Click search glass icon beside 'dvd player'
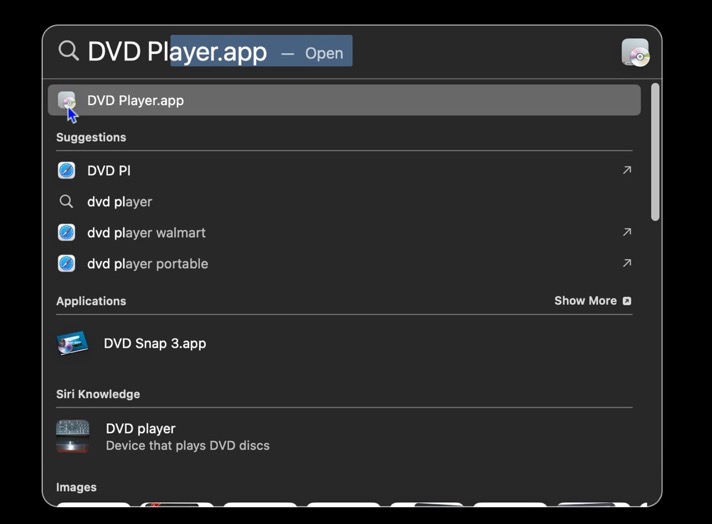 [66, 201]
